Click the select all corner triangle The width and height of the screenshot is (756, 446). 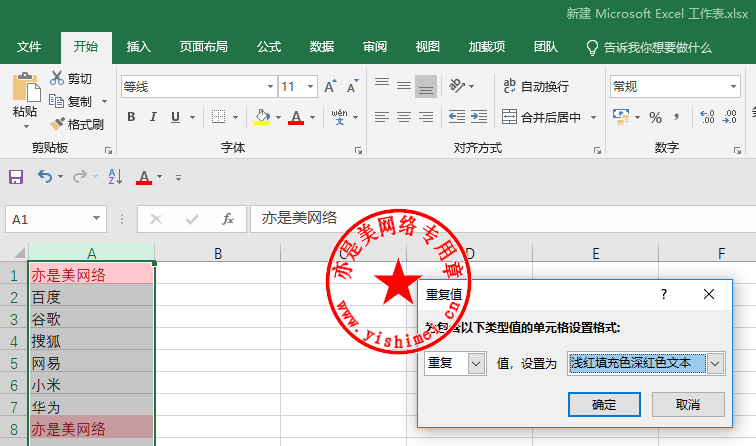coord(19,253)
